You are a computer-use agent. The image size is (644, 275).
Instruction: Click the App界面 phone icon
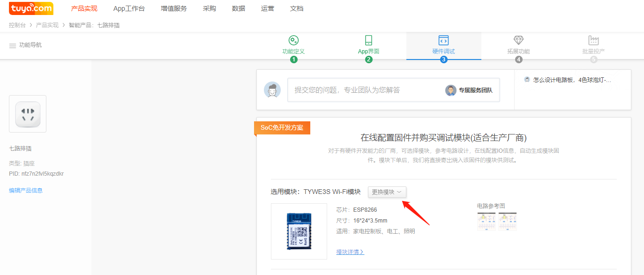(x=368, y=40)
